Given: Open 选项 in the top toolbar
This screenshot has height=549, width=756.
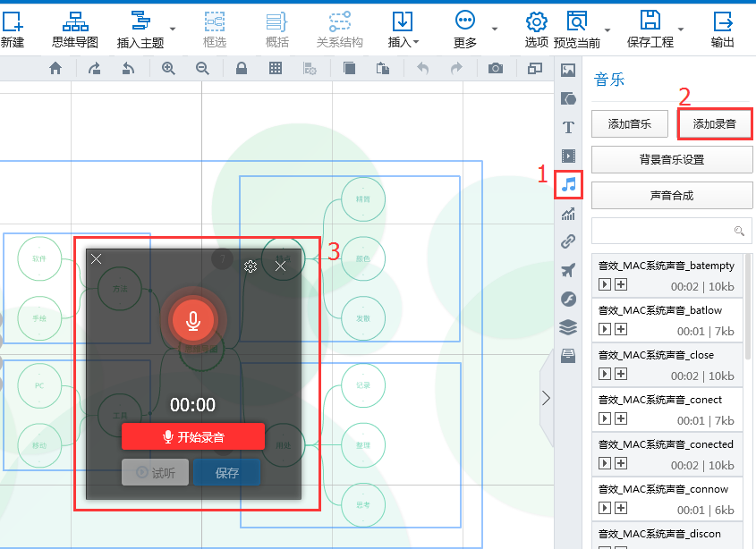Looking at the screenshot, I should [536, 29].
